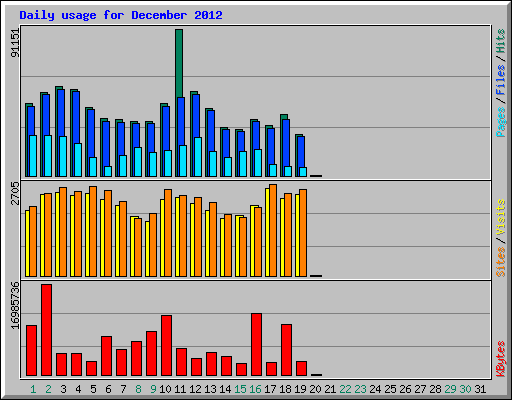512x400 pixels.
Task: Click the green day 8 x-axis label
Action: (x=138, y=389)
